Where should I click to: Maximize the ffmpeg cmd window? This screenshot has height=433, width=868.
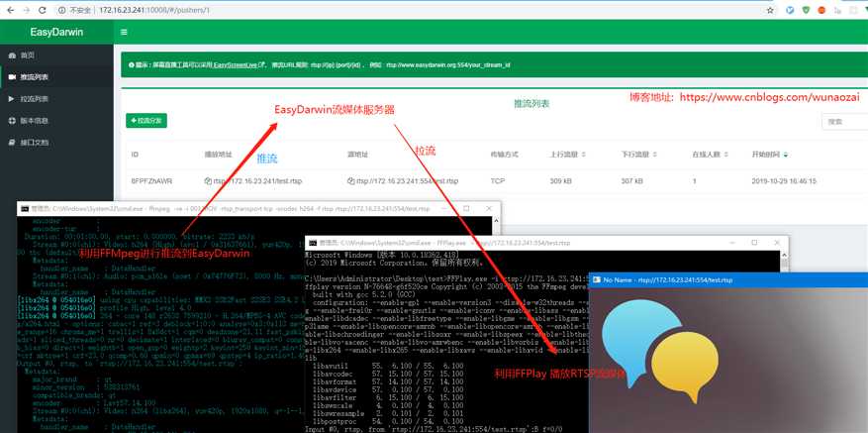point(466,208)
